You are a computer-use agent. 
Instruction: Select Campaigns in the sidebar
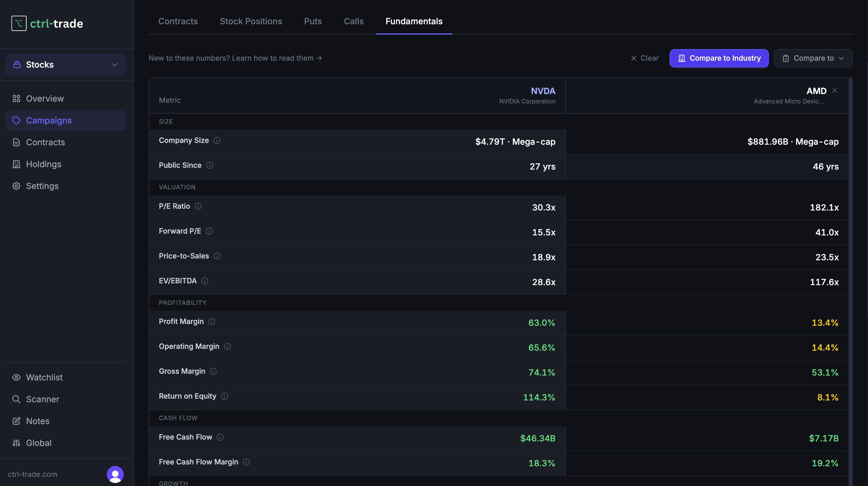coord(66,120)
